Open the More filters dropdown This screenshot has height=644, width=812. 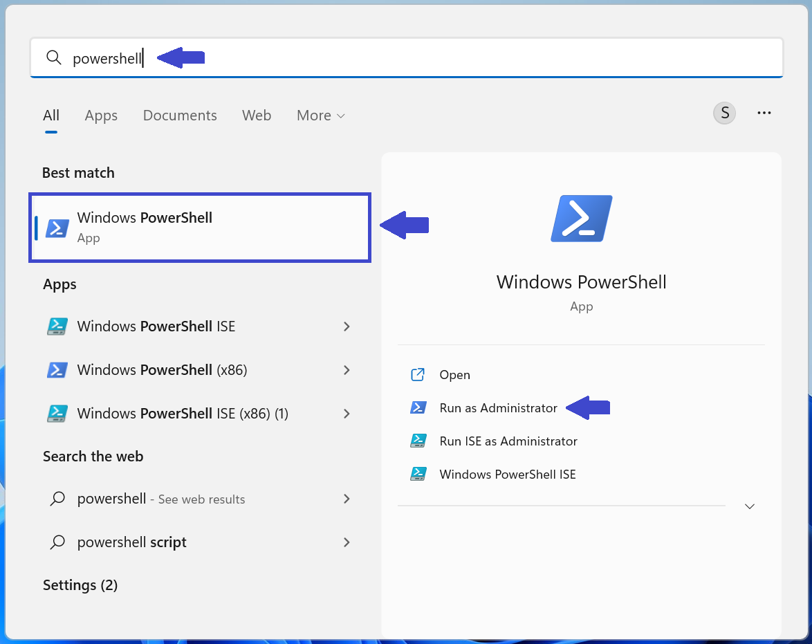(x=320, y=115)
